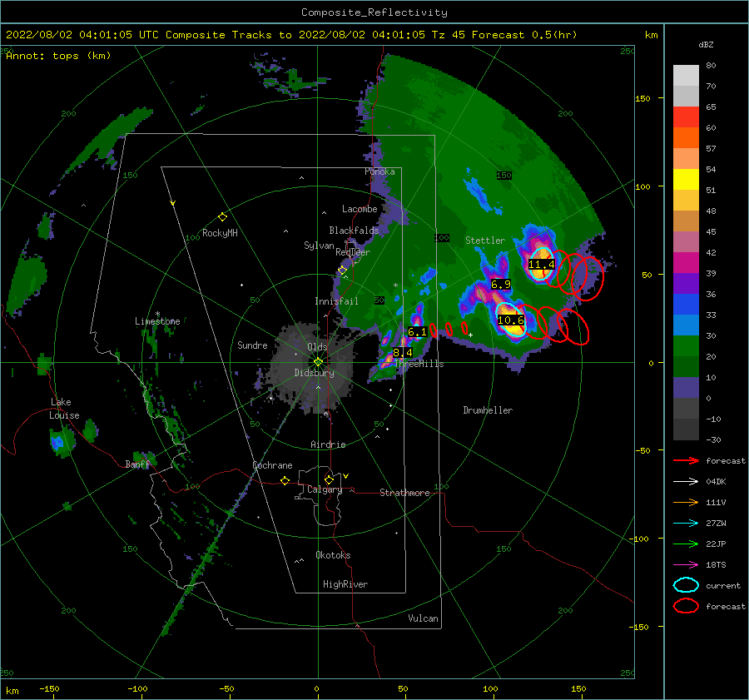Click the 57 value on the dBZ scale

711,149
